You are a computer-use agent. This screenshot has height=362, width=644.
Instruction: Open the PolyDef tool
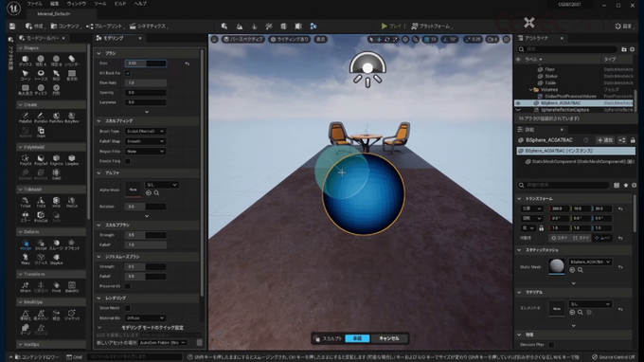point(41,160)
